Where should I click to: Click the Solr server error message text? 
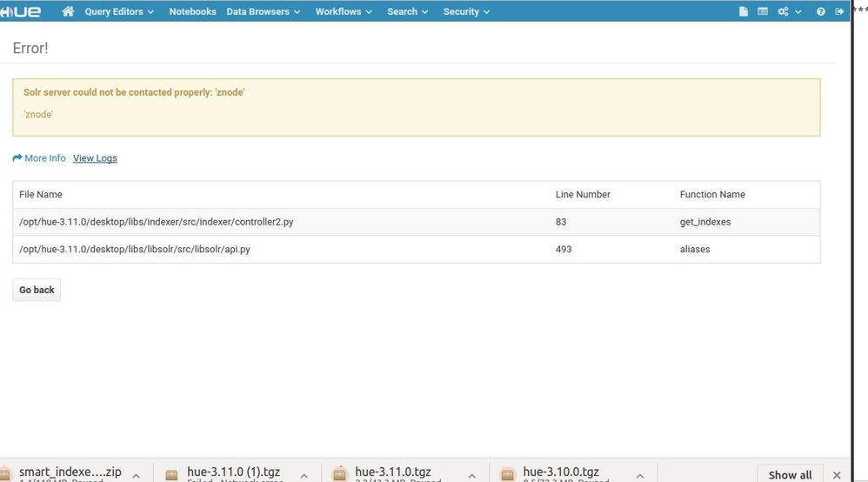coord(134,92)
